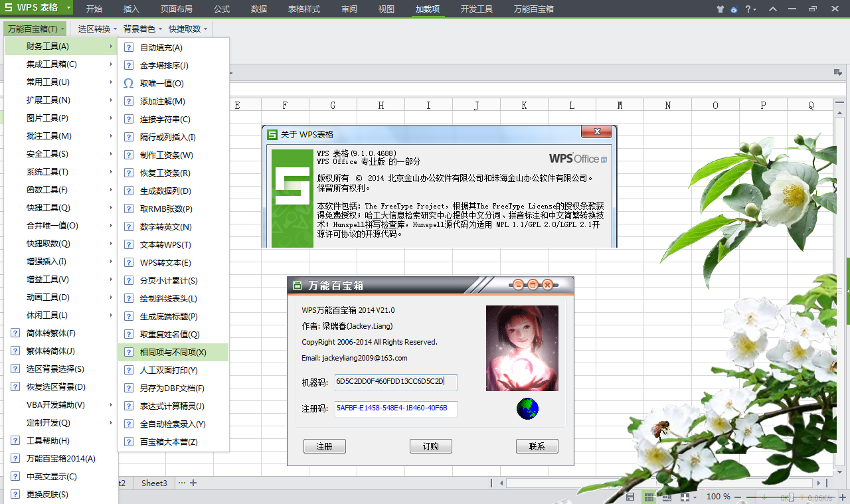
Task: Click the help icon beside 绘制斜线表头(L)
Action: (129, 298)
